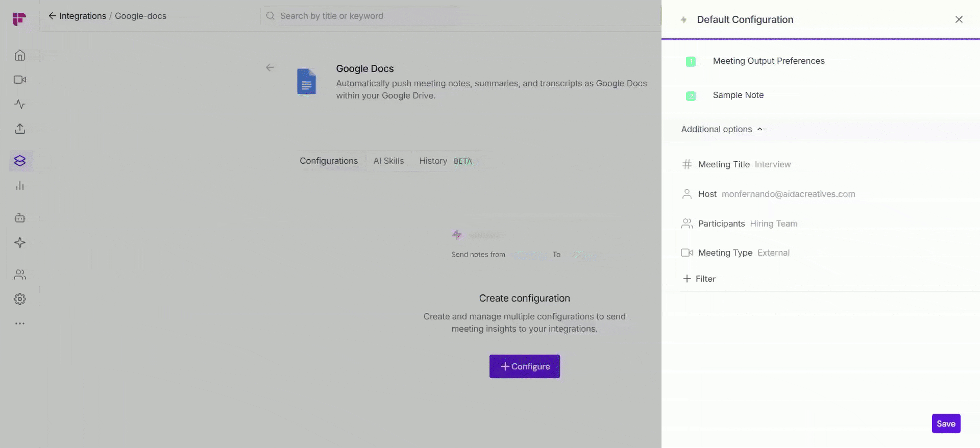The width and height of the screenshot is (980, 448).
Task: Switch to the AI Skills tab
Action: pyautogui.click(x=388, y=161)
